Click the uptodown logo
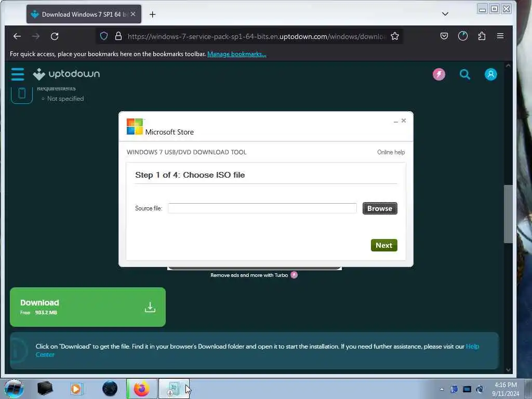The image size is (532, 399). [x=66, y=74]
